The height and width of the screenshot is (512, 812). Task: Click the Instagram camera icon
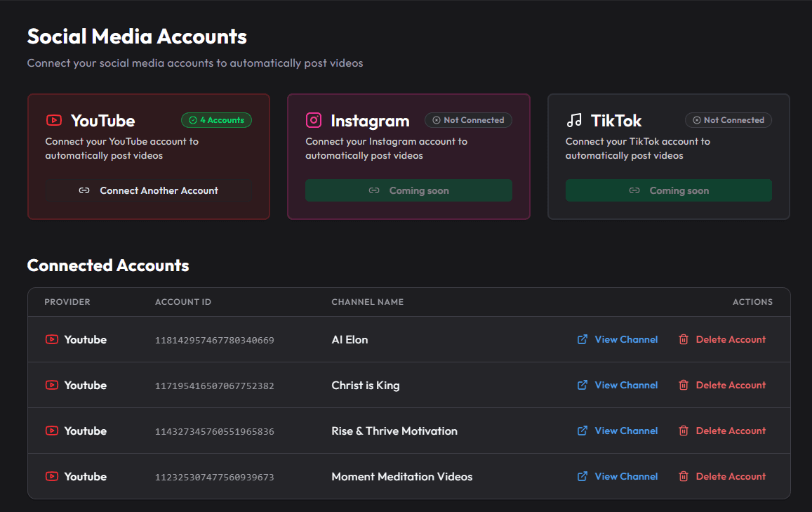point(314,120)
